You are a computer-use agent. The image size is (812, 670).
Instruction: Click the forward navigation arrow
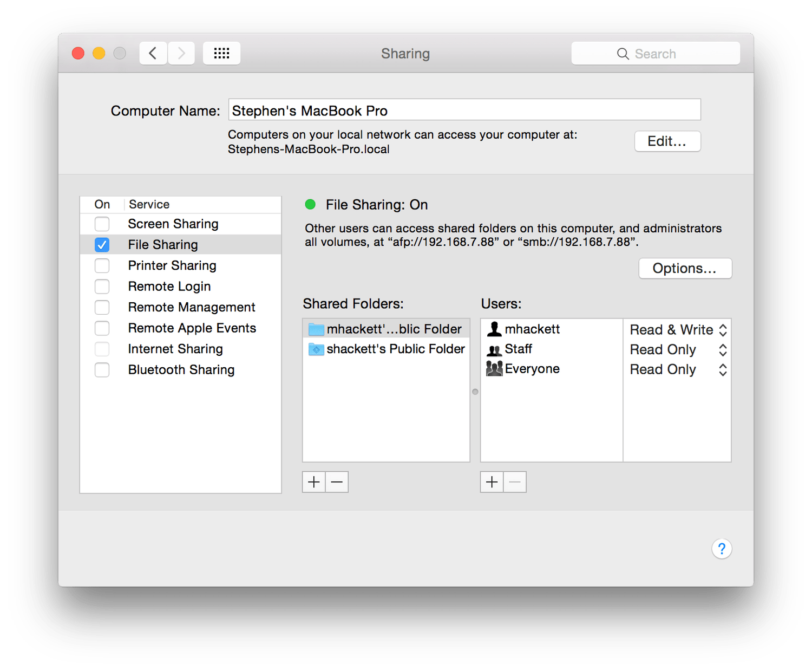[x=181, y=53]
